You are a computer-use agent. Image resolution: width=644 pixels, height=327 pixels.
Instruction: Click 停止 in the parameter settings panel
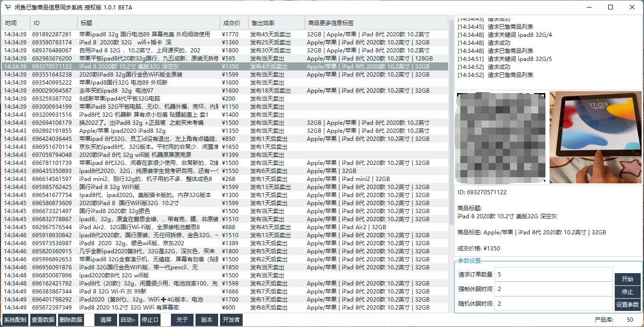[627, 292]
